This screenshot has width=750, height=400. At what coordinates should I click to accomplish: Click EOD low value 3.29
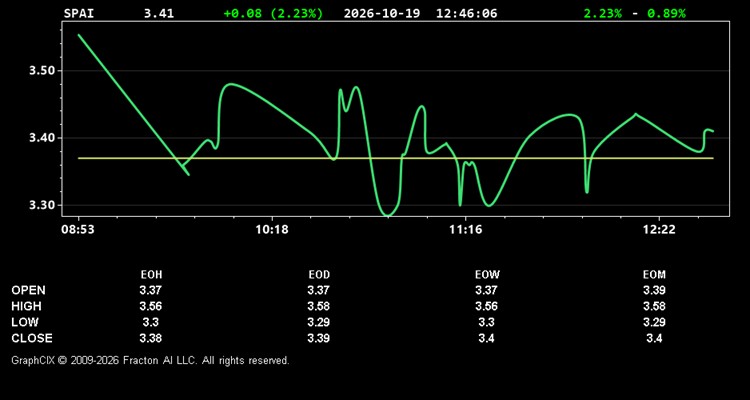point(319,322)
